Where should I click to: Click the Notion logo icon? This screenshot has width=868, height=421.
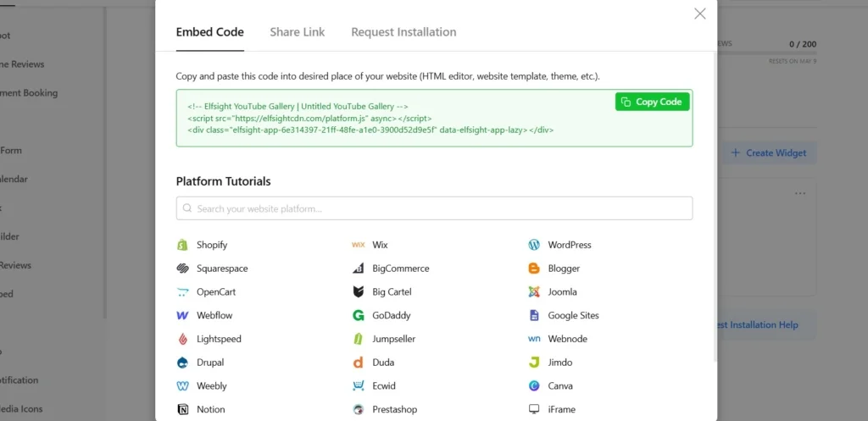click(x=182, y=409)
